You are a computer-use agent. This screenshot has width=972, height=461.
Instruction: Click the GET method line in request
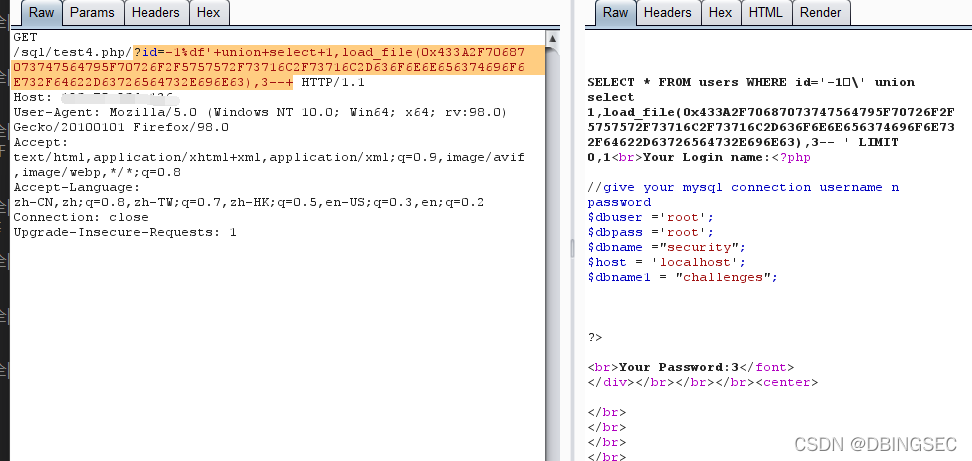[x=25, y=37]
